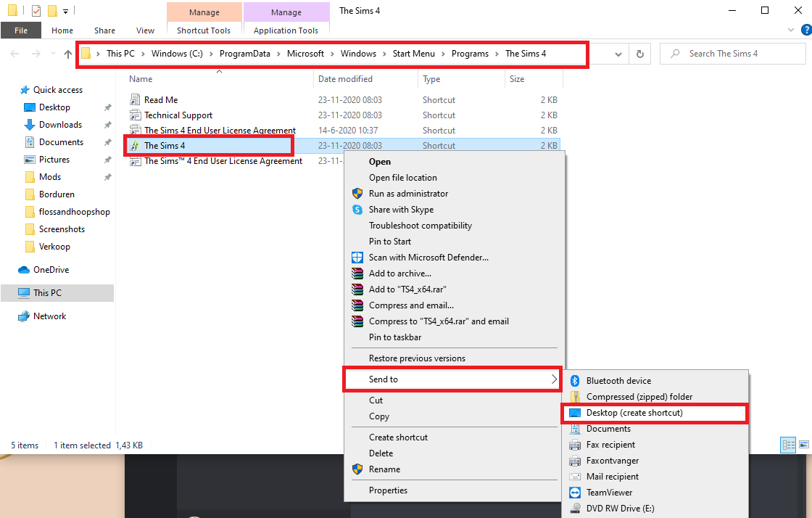Switch to details view in status bar
This screenshot has height=518, width=812.
(788, 445)
